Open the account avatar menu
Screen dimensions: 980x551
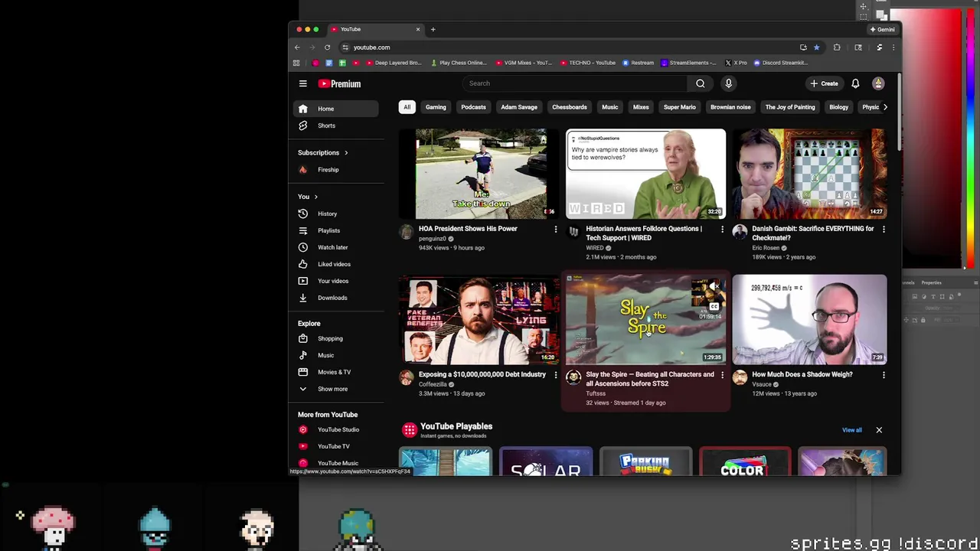tap(878, 83)
